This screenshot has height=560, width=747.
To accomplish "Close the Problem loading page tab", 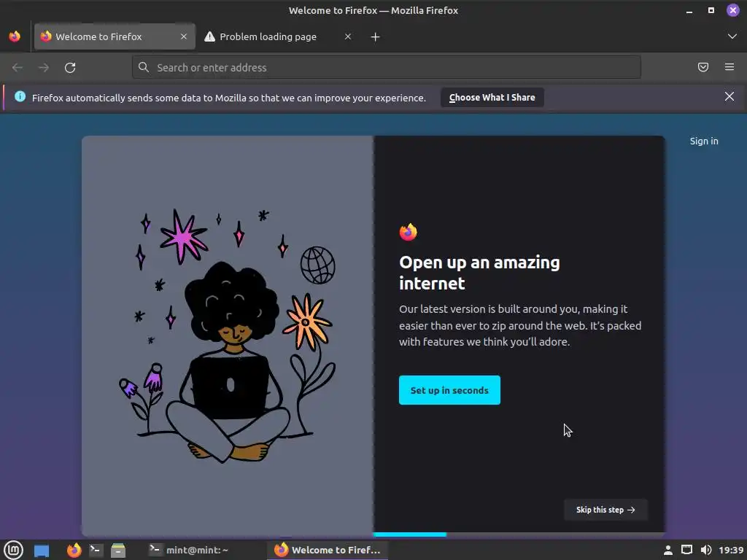I will [x=348, y=36].
